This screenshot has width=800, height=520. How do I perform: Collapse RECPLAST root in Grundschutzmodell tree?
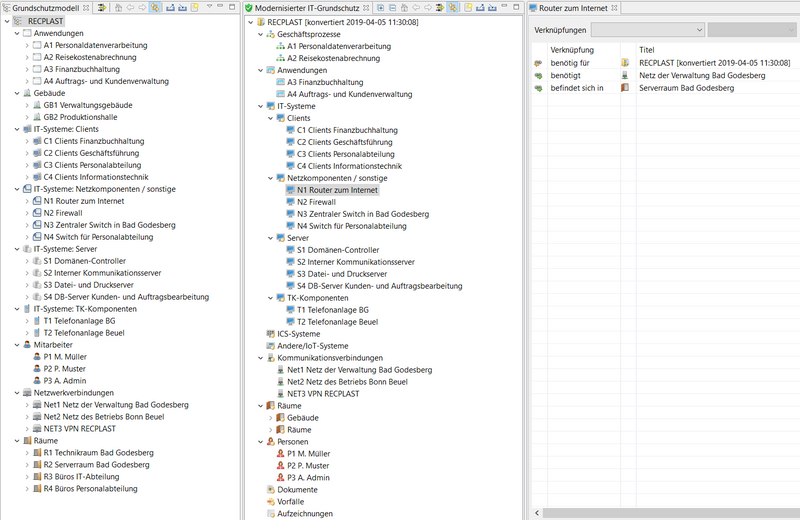(7, 21)
